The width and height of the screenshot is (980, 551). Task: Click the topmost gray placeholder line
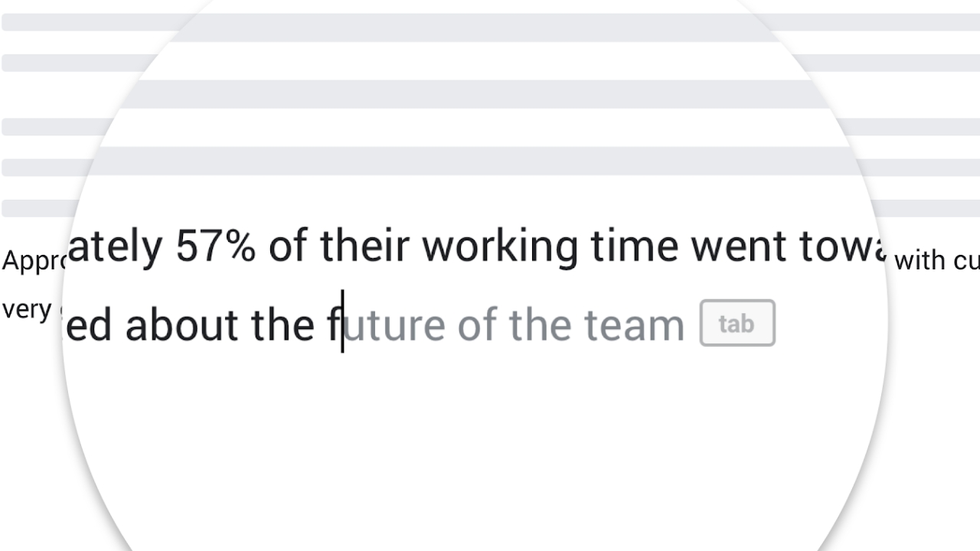click(490, 21)
